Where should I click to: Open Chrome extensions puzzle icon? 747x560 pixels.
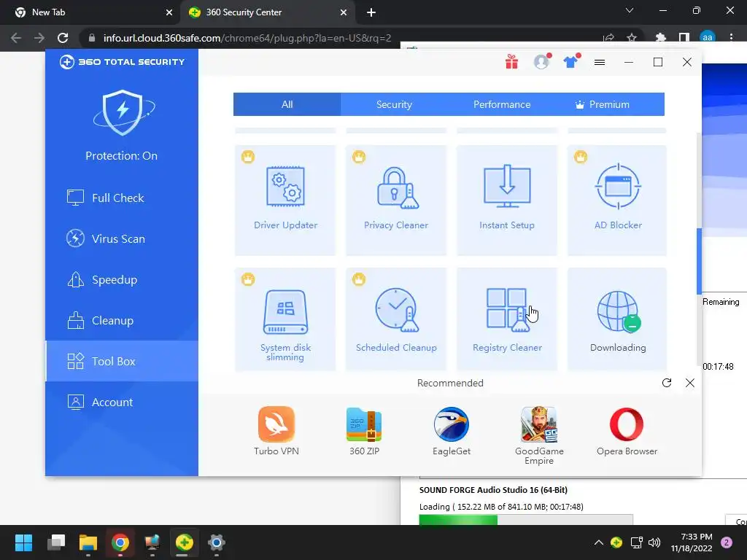point(660,38)
